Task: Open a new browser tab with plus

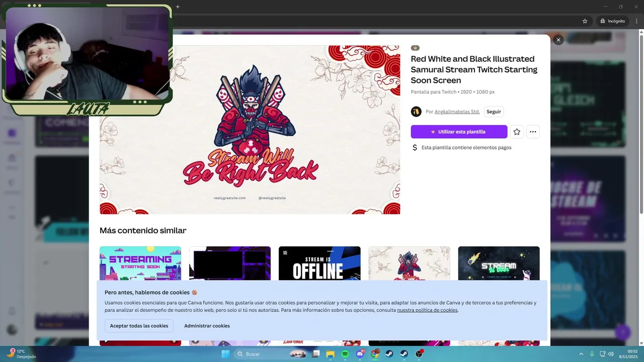Action: pos(178,7)
